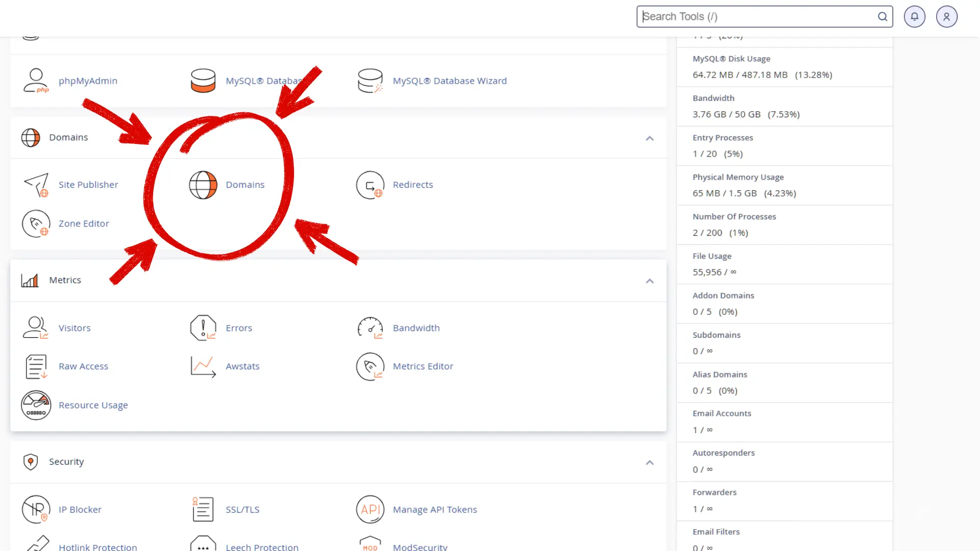This screenshot has height=551, width=980.
Task: Click the Metrics section heading text
Action: pos(65,280)
